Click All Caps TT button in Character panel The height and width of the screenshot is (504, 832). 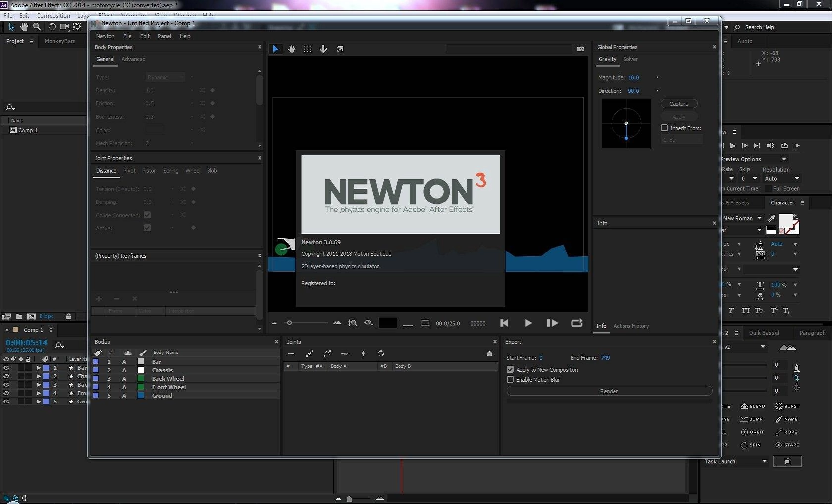tap(746, 311)
